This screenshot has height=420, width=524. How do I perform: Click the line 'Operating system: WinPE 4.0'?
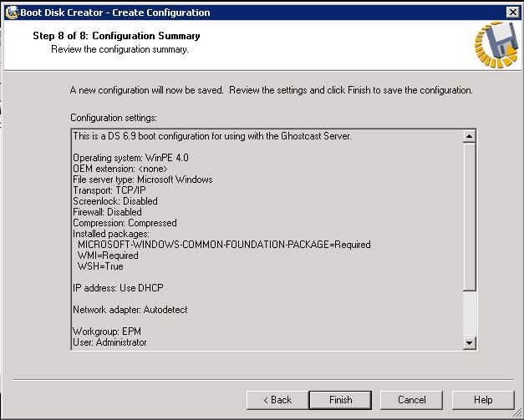point(130,158)
